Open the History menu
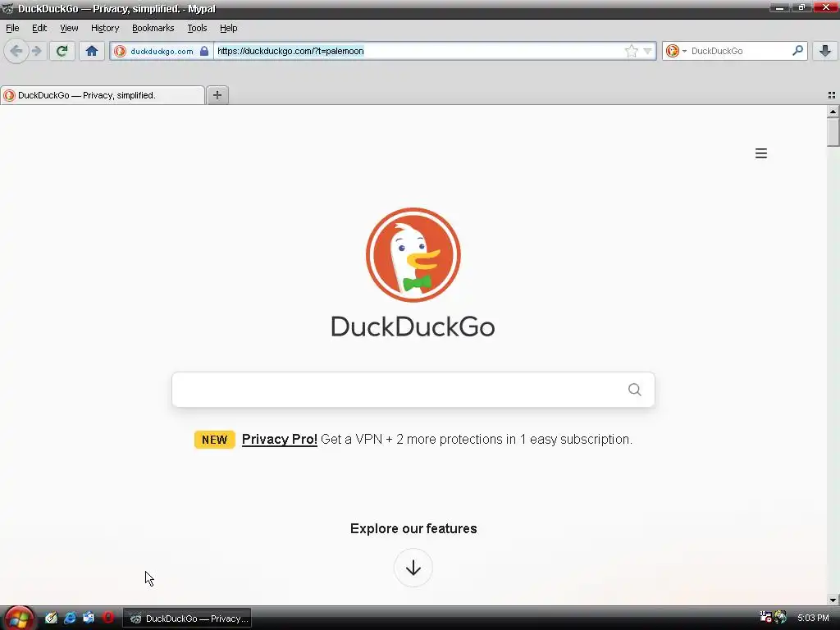 (105, 28)
